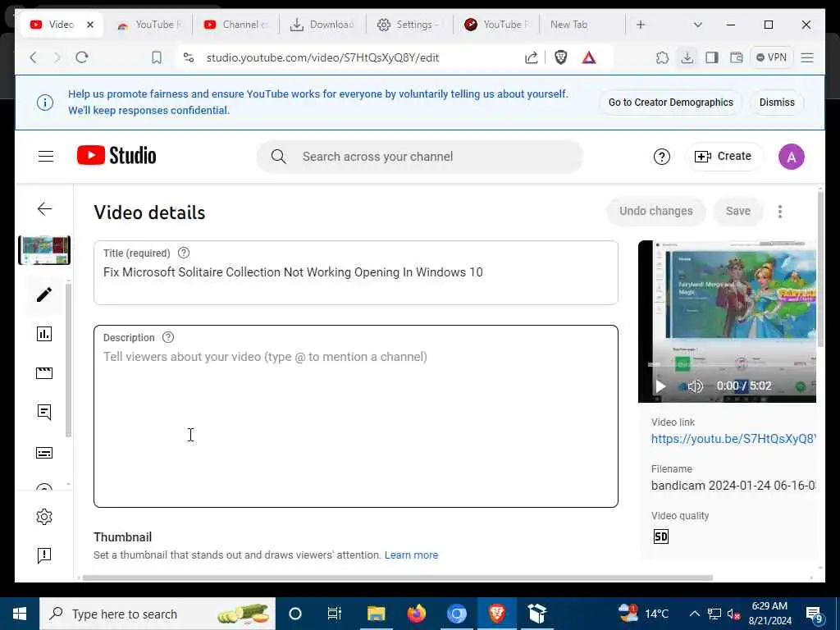The width and height of the screenshot is (840, 630).
Task: Click the VPN button
Action: [771, 57]
